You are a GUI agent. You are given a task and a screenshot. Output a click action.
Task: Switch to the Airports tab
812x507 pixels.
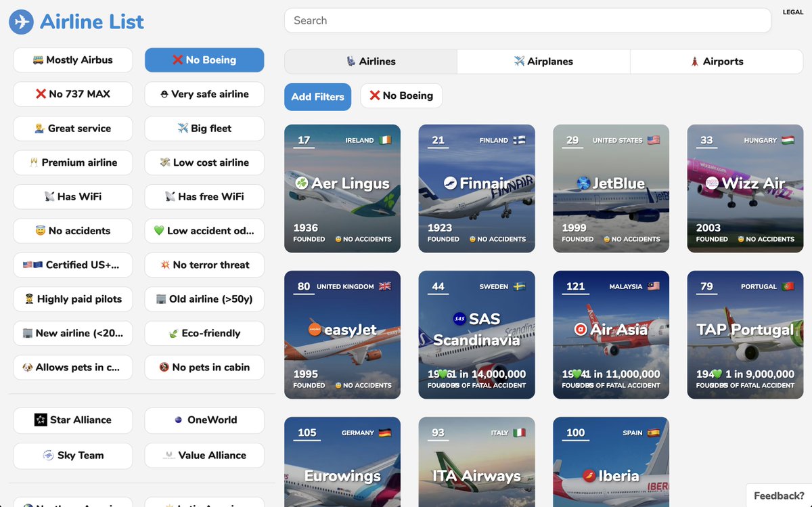717,62
